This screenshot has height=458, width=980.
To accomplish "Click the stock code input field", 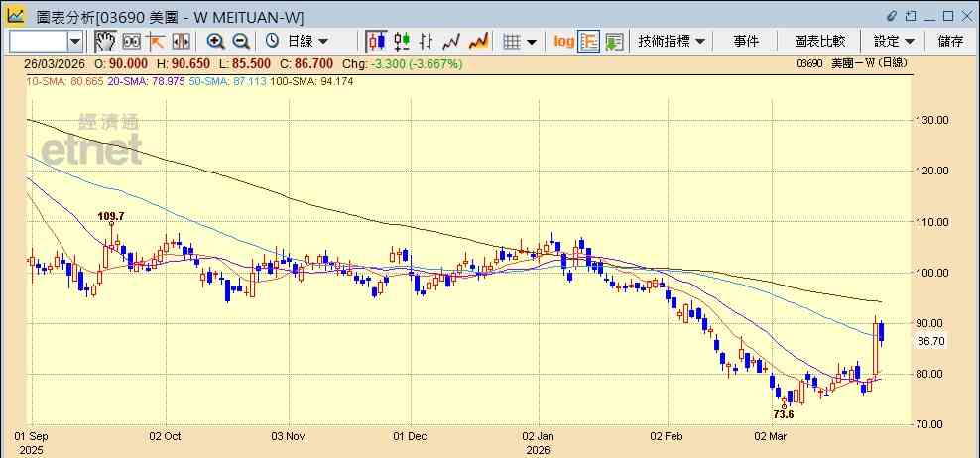I will pos(37,42).
